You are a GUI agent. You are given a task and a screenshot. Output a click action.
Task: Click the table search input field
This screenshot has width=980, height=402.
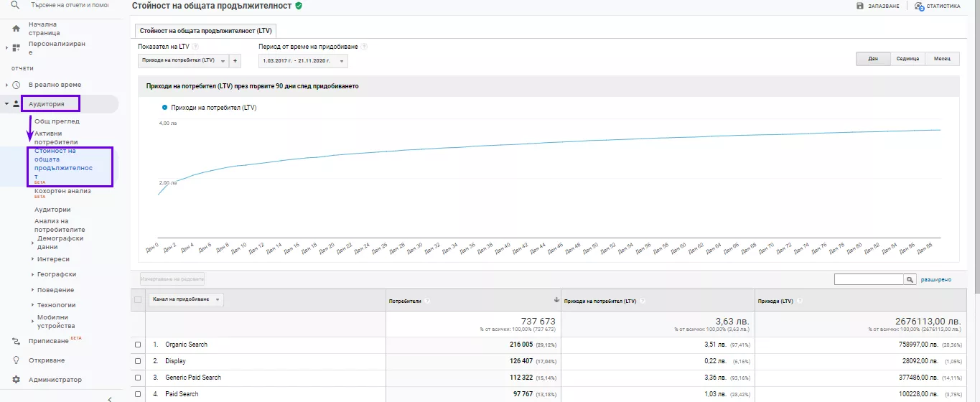[869, 279]
